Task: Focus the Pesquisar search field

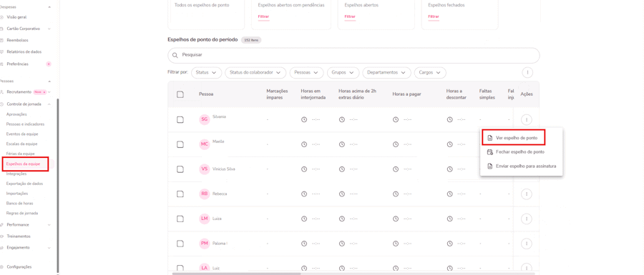Action: [353, 55]
